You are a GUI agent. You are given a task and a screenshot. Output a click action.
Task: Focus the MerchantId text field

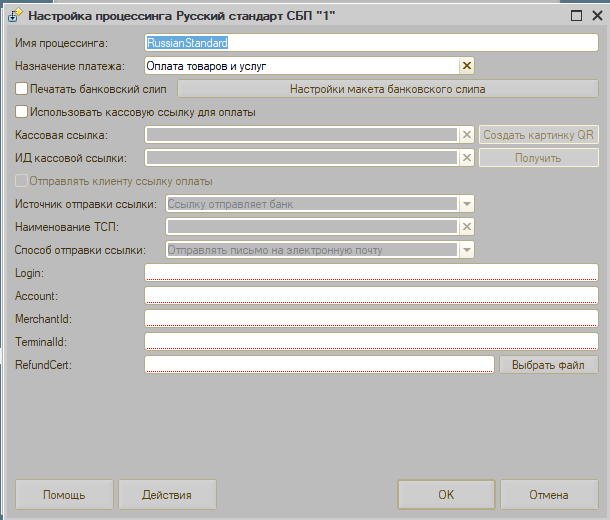coord(371,319)
